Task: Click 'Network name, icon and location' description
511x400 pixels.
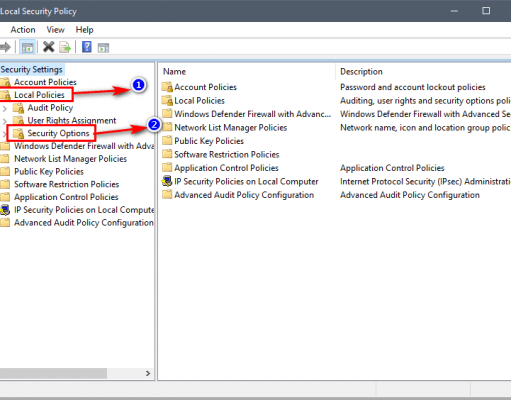Action: pos(425,127)
